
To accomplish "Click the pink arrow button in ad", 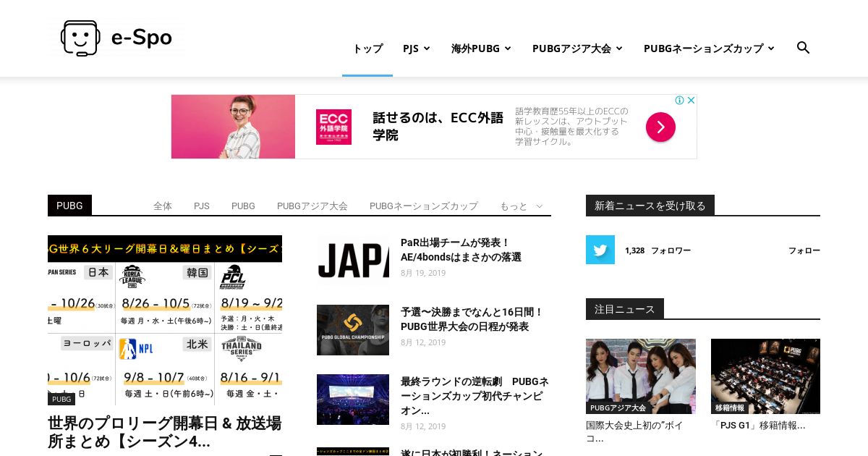I will pyautogui.click(x=660, y=127).
